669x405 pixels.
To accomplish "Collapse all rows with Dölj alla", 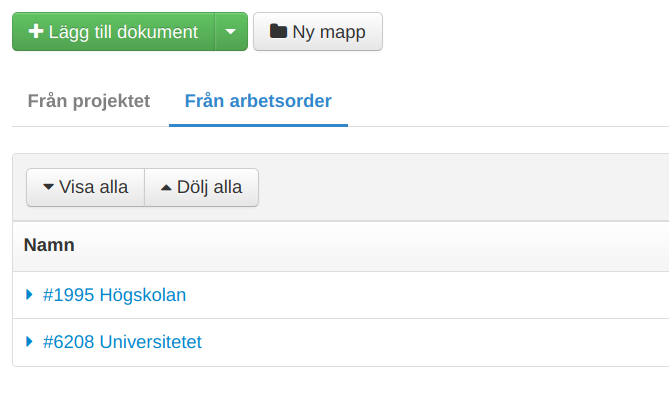I will (x=201, y=188).
